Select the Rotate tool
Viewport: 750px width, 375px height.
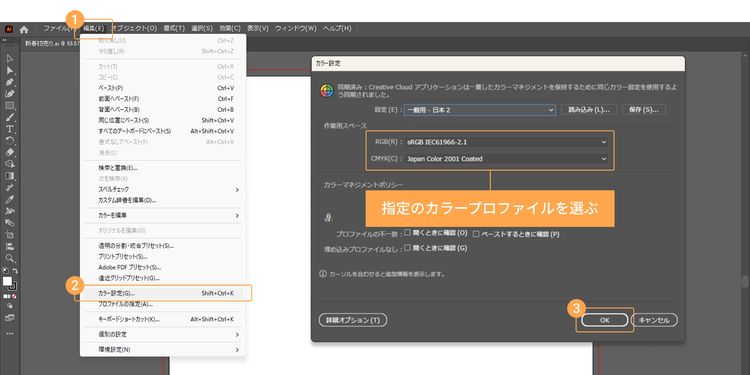(10, 141)
